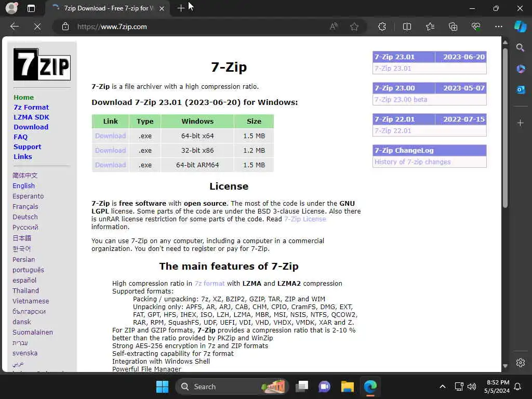This screenshot has width=532, height=399.
Task: Open the 7-Zip License link
Action: click(x=305, y=219)
